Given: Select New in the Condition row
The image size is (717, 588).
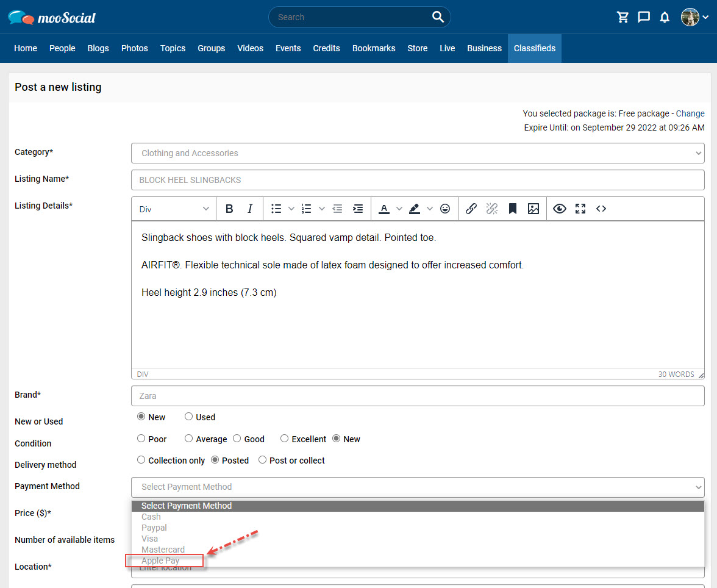Looking at the screenshot, I should 336,439.
